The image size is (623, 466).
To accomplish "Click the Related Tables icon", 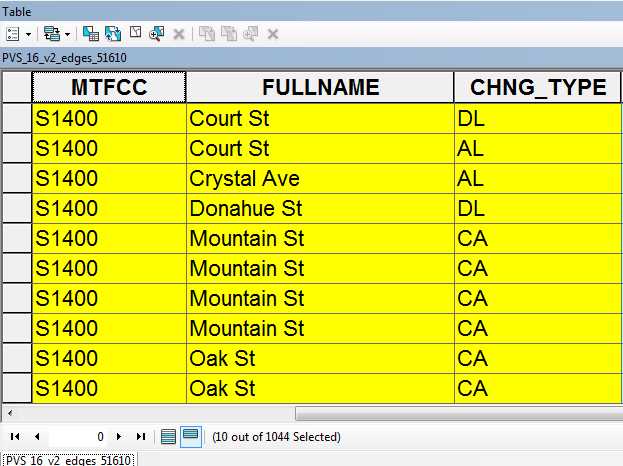I will point(50,34).
